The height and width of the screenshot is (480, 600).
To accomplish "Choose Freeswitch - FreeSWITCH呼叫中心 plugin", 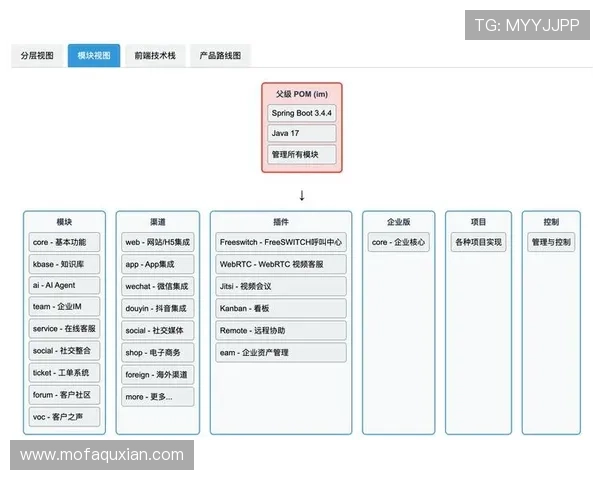I will click(x=281, y=242).
